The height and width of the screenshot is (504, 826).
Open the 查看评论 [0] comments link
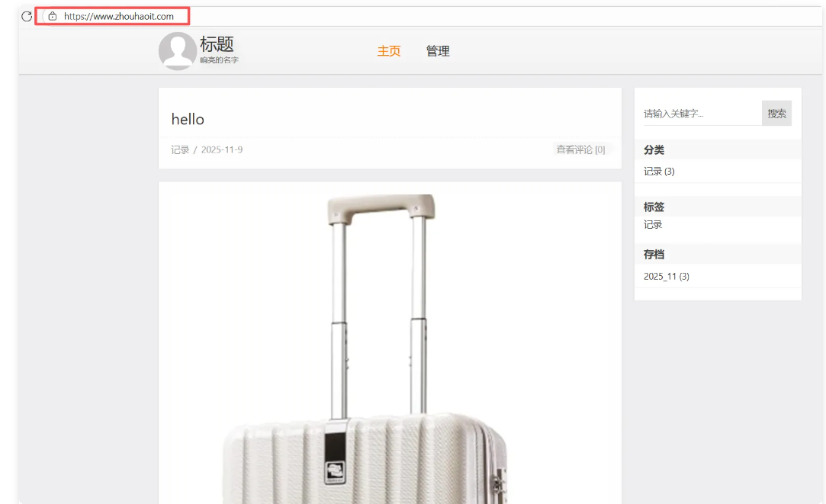(580, 149)
